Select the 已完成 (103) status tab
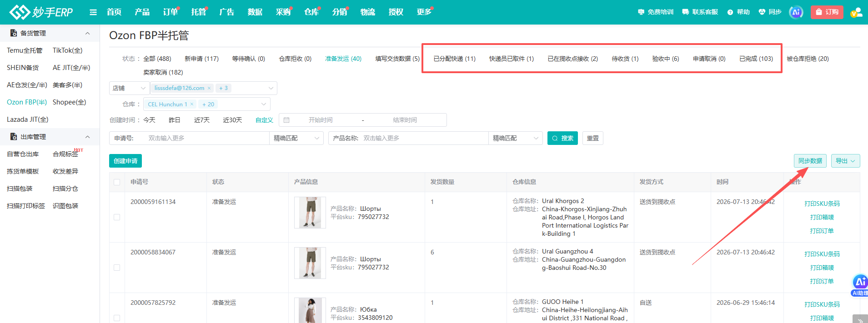Viewport: 868px width, 323px height. (756, 59)
